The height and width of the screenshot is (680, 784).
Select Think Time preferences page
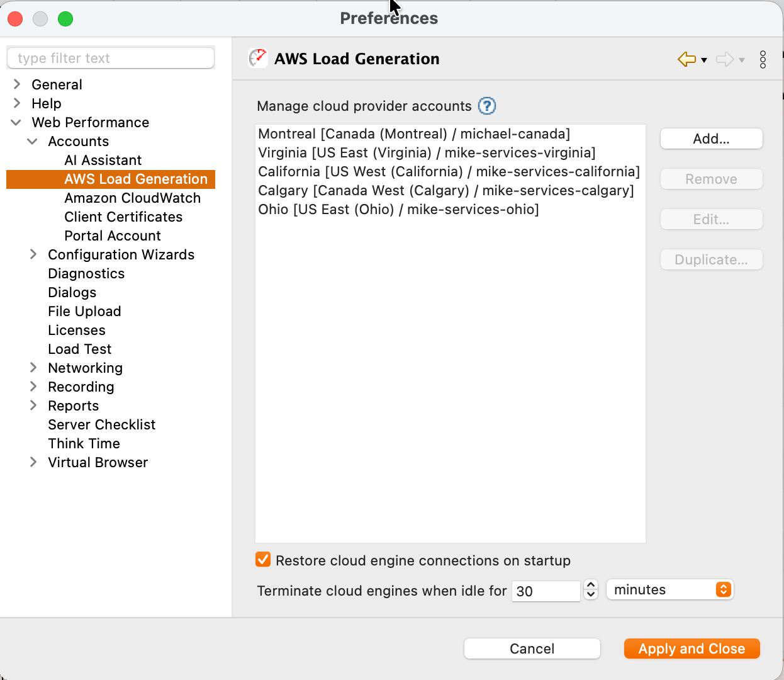point(84,443)
